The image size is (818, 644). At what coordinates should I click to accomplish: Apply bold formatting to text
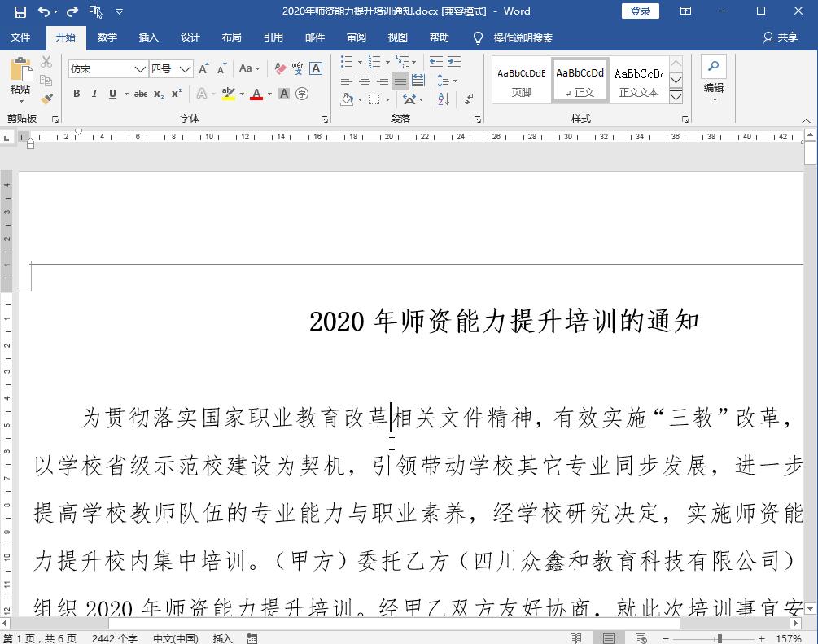tap(76, 94)
